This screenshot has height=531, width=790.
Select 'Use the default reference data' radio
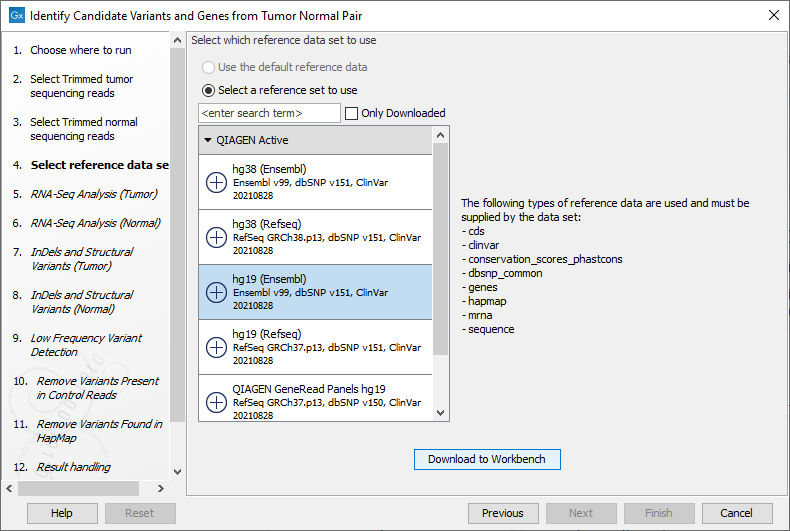tap(208, 68)
